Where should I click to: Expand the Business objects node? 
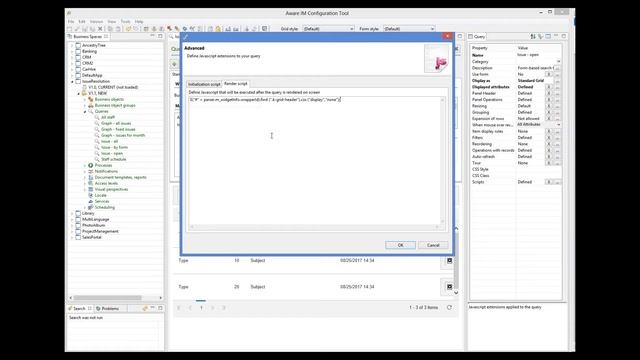coord(85,100)
